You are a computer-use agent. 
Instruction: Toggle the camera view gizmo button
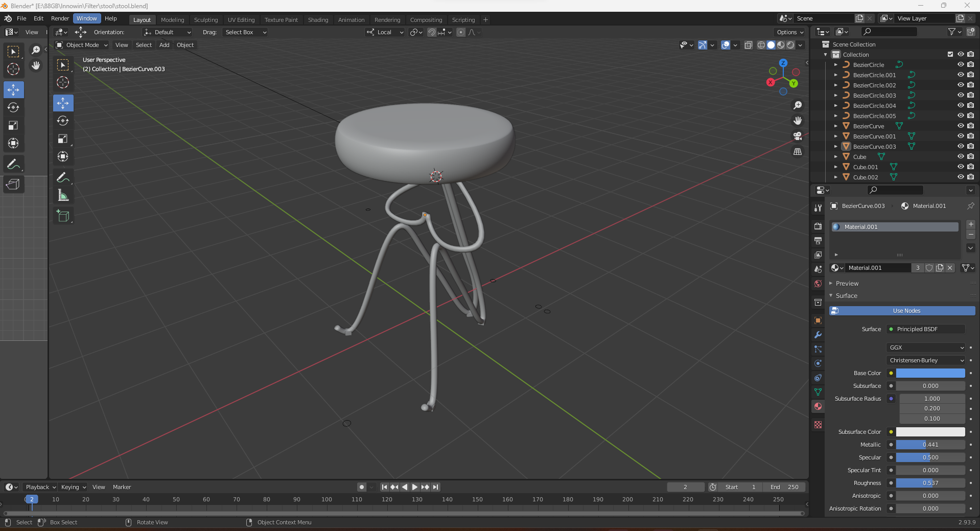797,136
